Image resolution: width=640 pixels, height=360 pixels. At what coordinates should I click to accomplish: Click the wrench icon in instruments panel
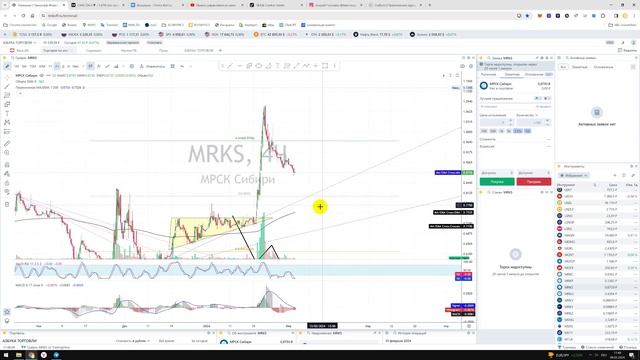633,176
